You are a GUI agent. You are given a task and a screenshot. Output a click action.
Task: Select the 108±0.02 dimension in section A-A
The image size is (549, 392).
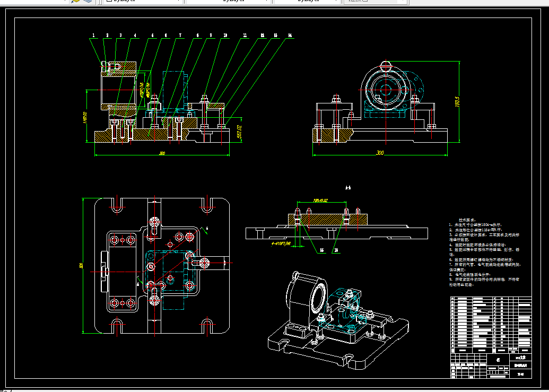click(x=321, y=201)
